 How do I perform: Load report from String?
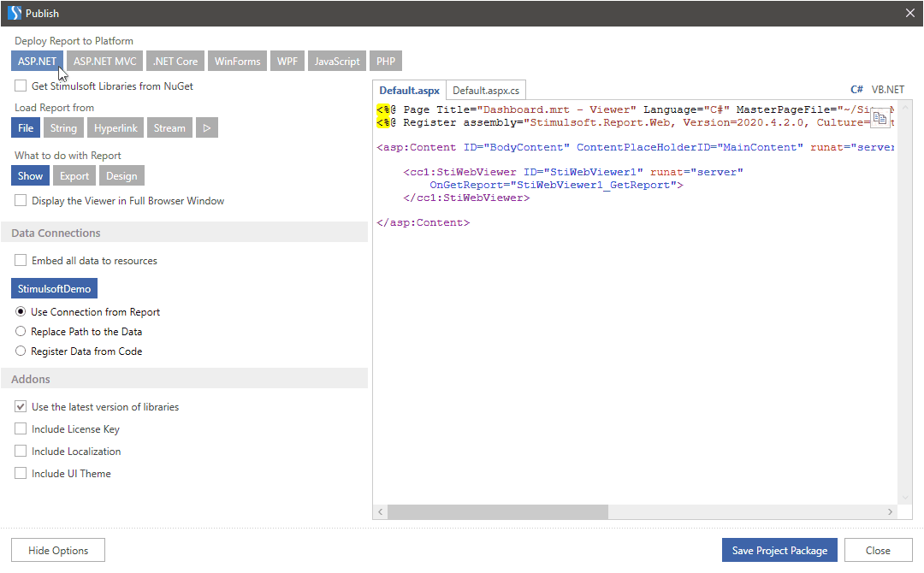tap(63, 127)
